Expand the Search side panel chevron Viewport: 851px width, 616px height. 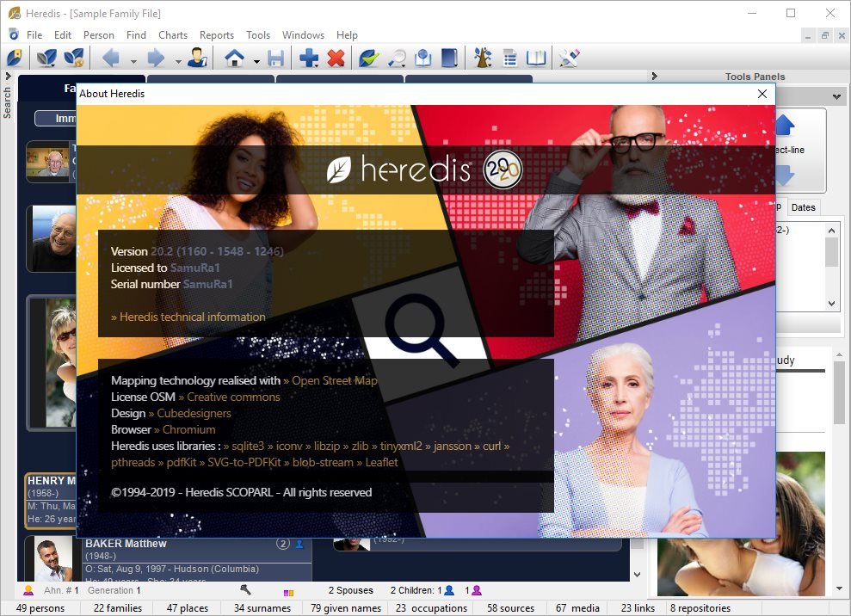pyautogui.click(x=8, y=77)
